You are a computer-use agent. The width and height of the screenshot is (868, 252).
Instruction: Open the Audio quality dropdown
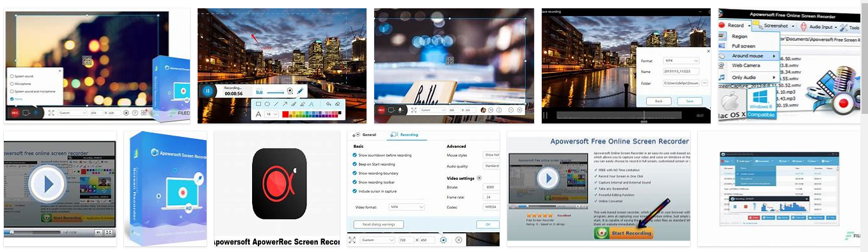click(491, 166)
